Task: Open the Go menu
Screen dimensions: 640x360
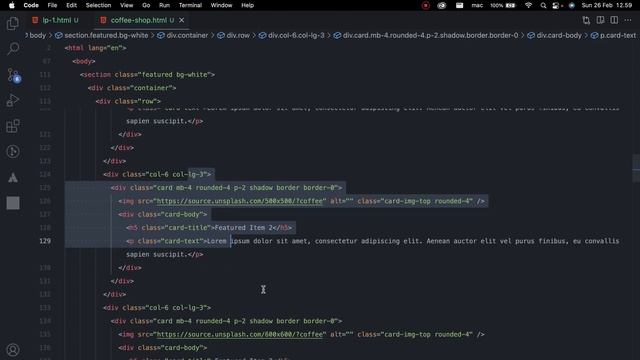Action: pos(146,5)
